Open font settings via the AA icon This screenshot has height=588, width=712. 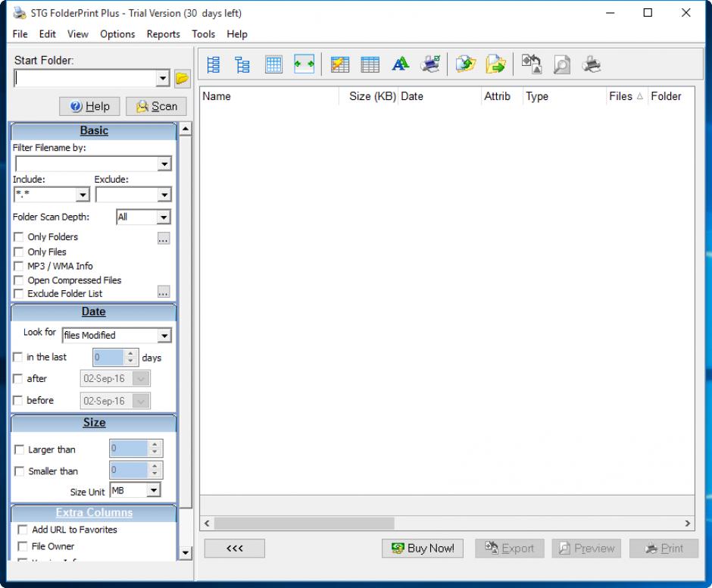400,64
